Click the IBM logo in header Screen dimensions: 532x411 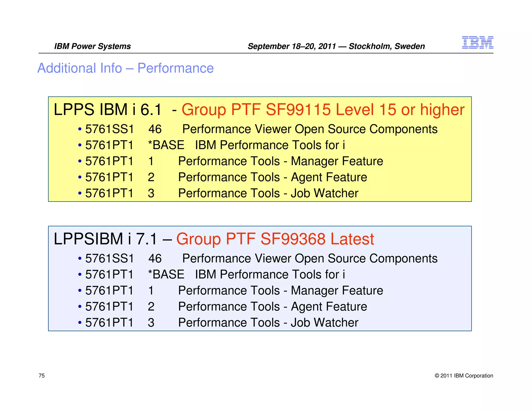pos(477,42)
